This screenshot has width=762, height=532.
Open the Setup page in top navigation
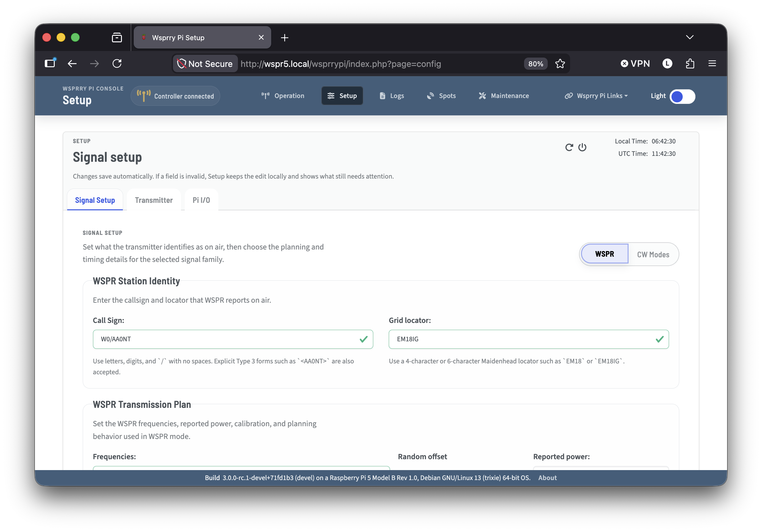point(342,96)
